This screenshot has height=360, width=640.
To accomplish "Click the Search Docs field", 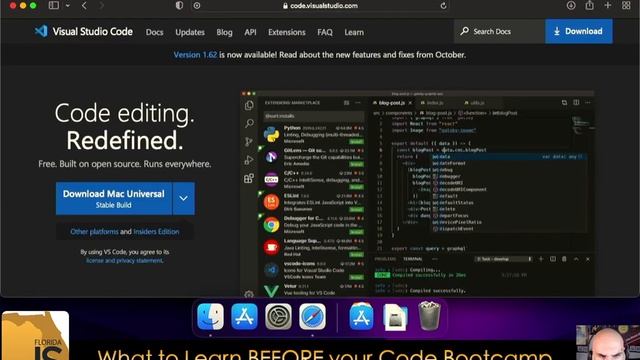I will tap(500, 31).
